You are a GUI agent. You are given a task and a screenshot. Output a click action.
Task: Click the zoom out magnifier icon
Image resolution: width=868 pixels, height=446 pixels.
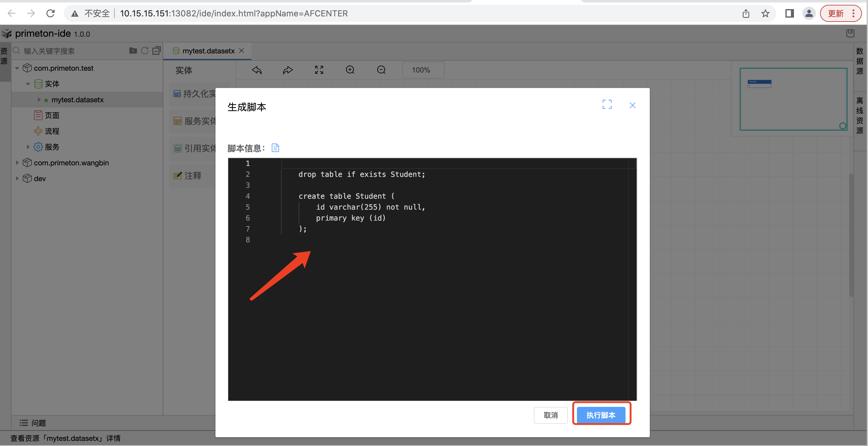[x=381, y=70]
